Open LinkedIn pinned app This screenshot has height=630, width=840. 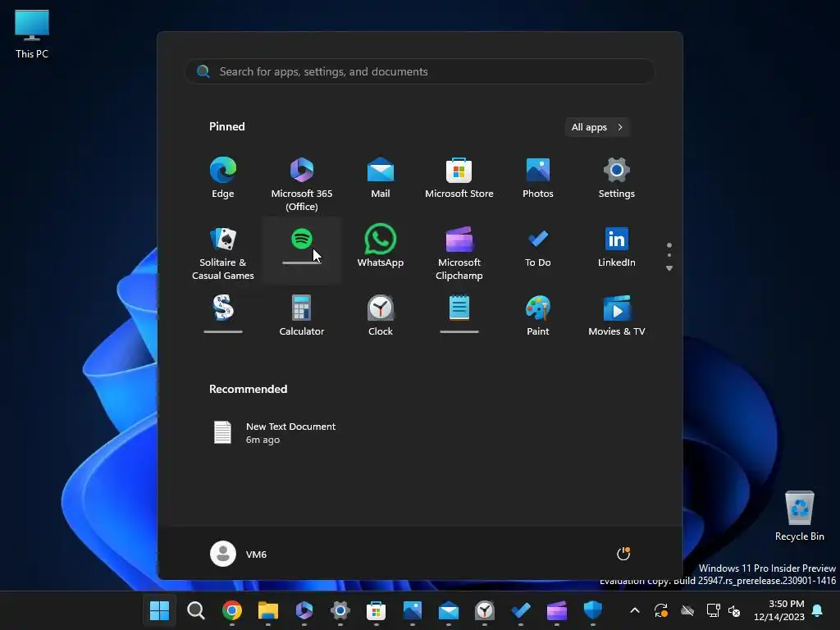click(x=617, y=246)
